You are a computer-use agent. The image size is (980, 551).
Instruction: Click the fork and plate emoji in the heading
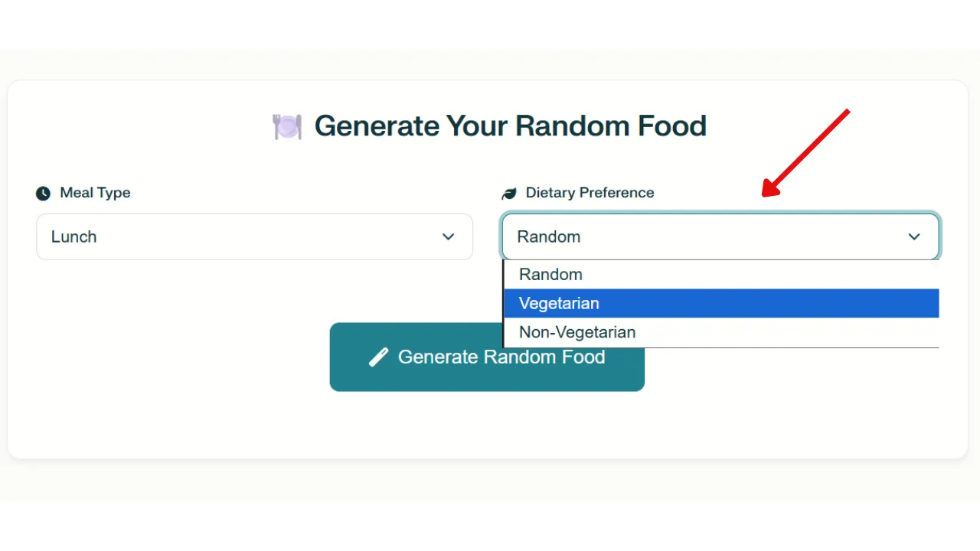(287, 126)
